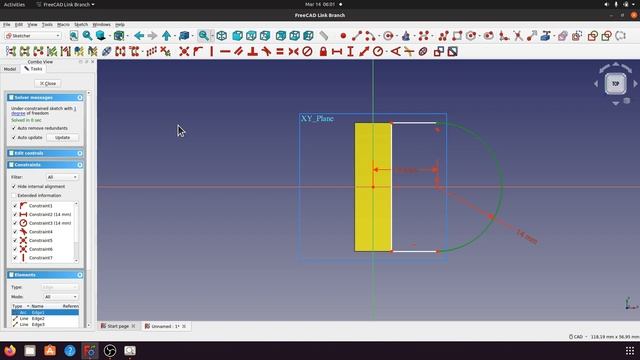Open Firefox from the dock
Viewport: 640px width, 360px height.
click(10, 351)
